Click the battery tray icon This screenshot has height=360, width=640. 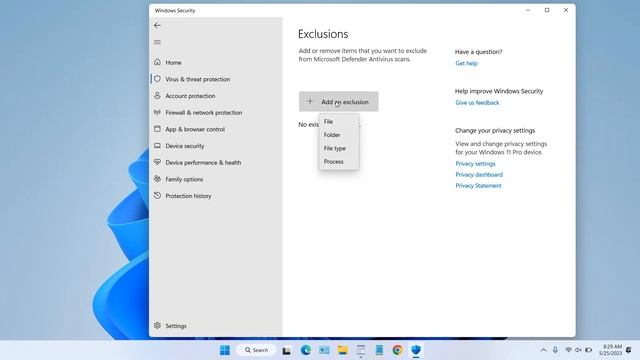(x=589, y=350)
